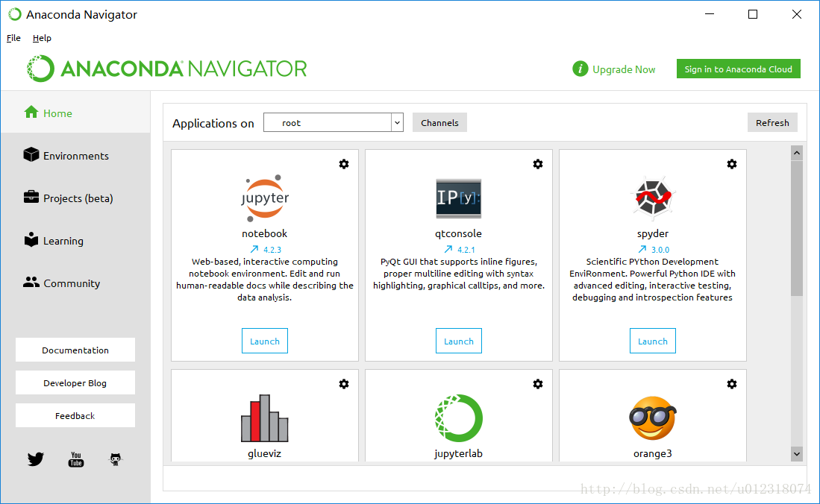Click the Feedback button

click(x=75, y=415)
